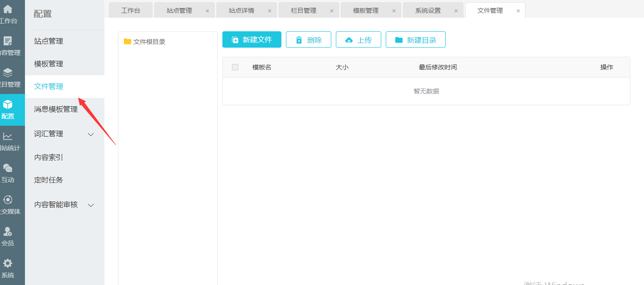Switch to the 系统设置 tab
The height and width of the screenshot is (285, 644).
click(428, 10)
